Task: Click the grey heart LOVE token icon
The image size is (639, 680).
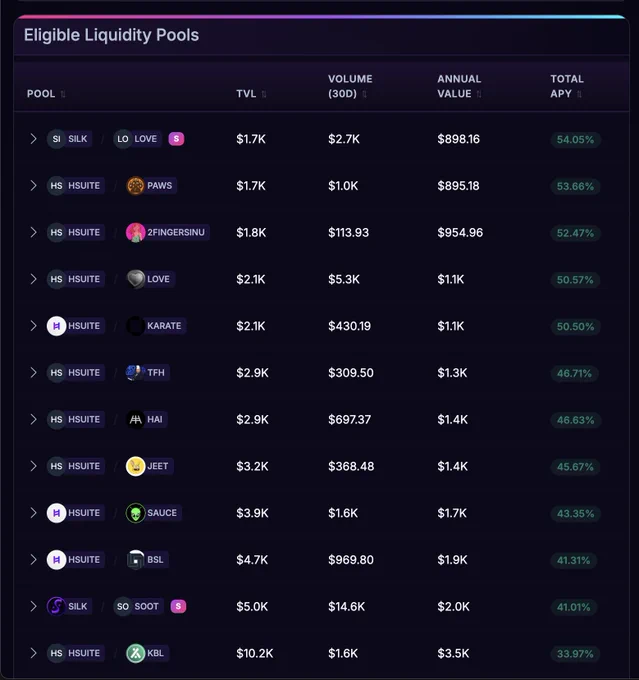Action: click(x=135, y=279)
